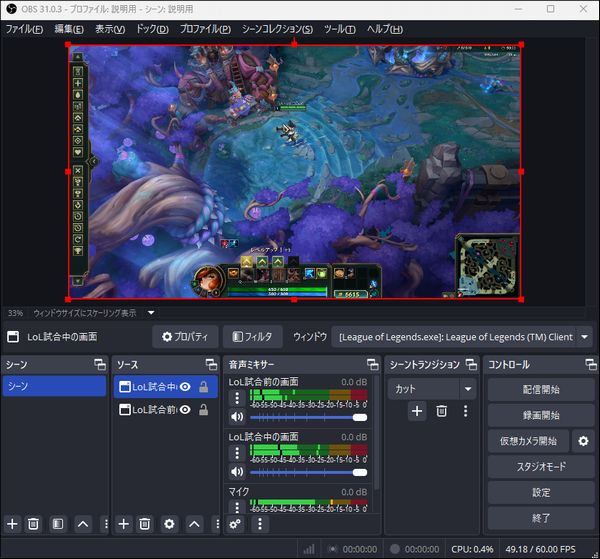Viewport: 600px width, 559px height.
Task: Open options menu for マイク audio
Action: (237, 507)
